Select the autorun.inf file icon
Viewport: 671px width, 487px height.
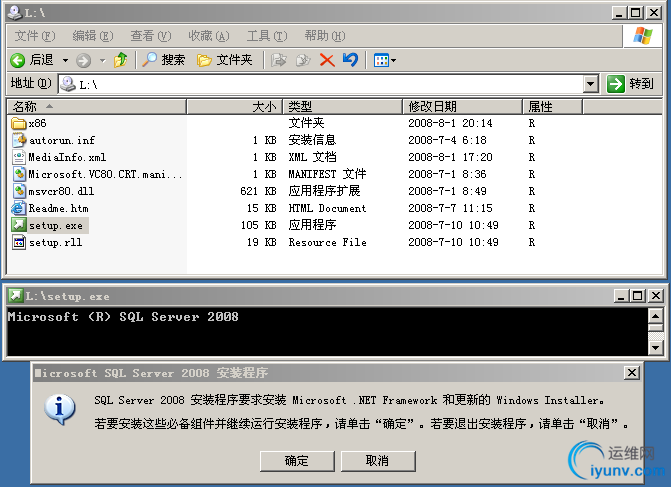19,140
